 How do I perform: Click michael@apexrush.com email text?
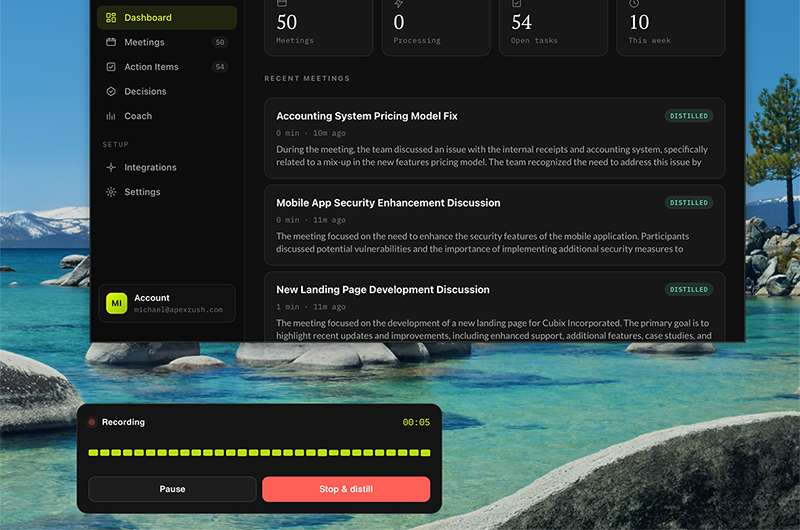pyautogui.click(x=179, y=310)
